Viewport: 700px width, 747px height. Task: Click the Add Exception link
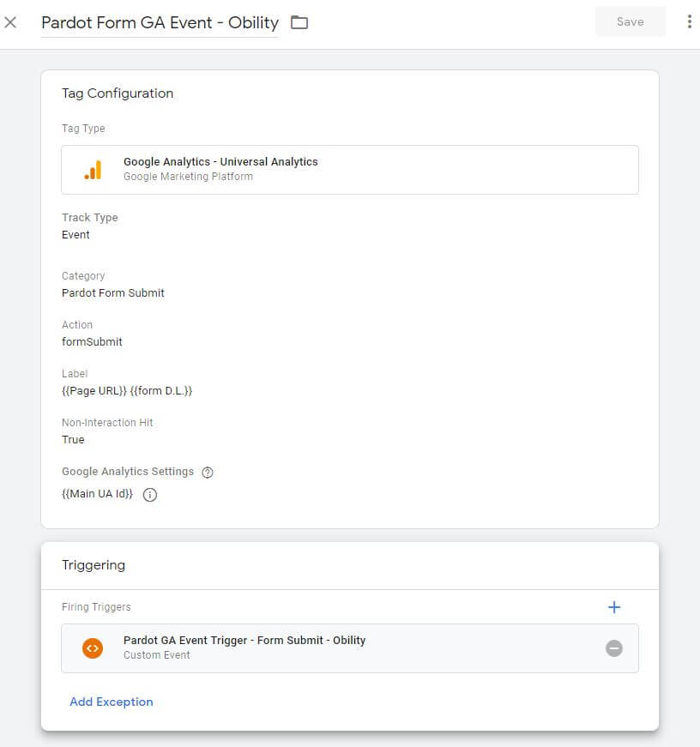click(112, 702)
